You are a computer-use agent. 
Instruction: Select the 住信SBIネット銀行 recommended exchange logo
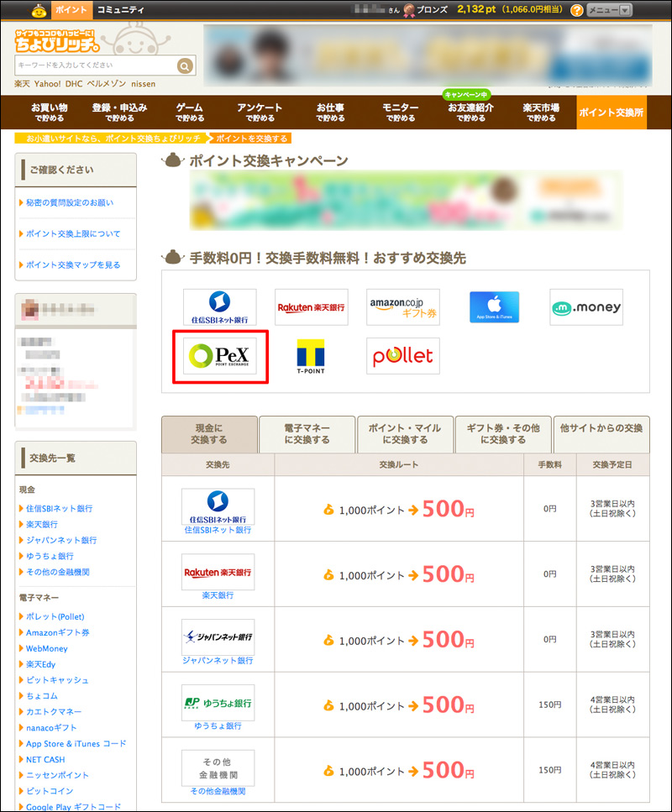click(220, 307)
